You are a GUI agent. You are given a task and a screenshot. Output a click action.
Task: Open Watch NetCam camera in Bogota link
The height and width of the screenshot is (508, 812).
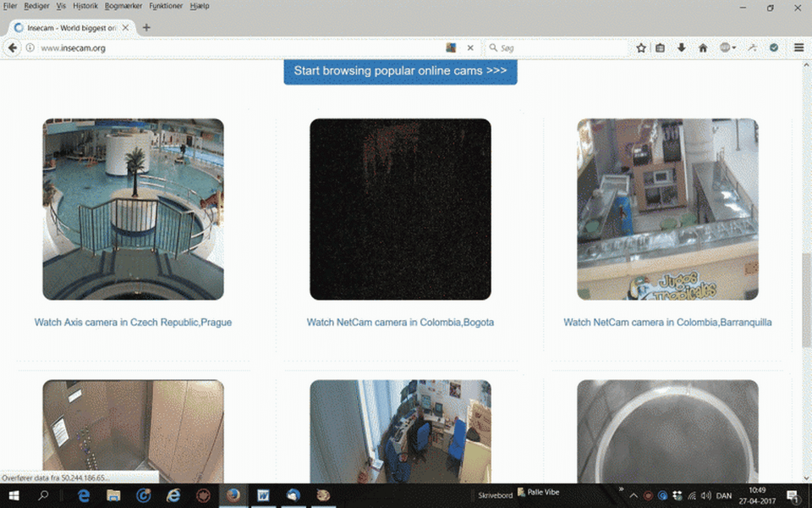tap(400, 323)
